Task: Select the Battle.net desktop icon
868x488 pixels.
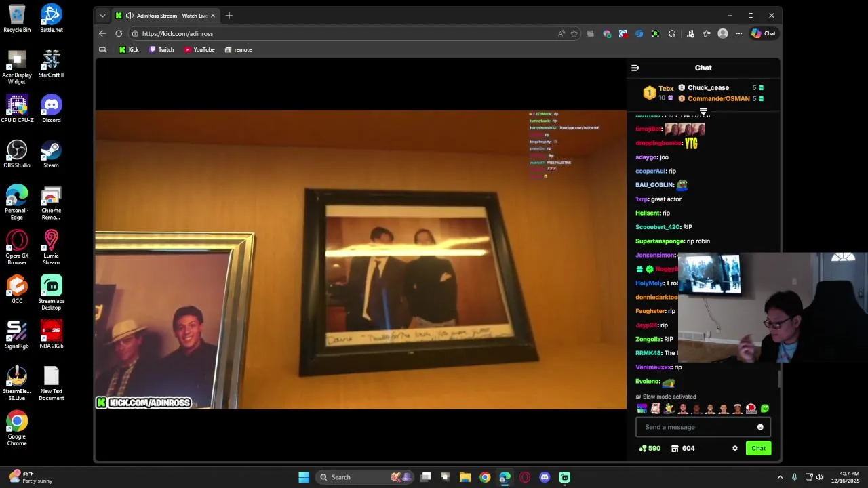Action: tap(52, 18)
